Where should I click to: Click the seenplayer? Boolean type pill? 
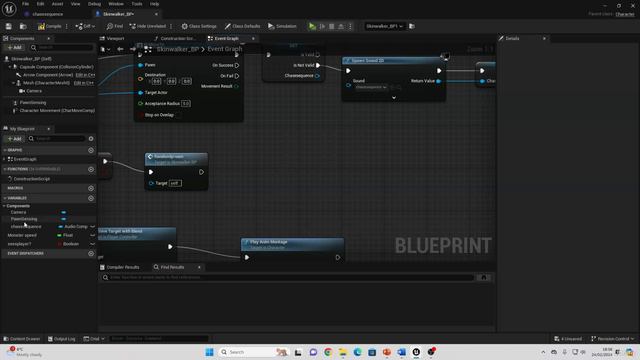[x=69, y=244]
